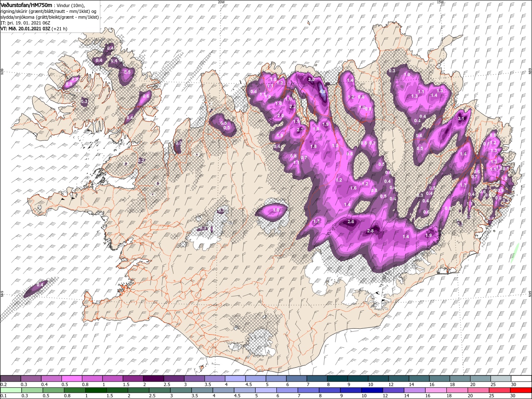This screenshot has height=399, width=532.
Task: Select the darkest purple 2 swatch, top legend row
Action: pyautogui.click(x=154, y=379)
